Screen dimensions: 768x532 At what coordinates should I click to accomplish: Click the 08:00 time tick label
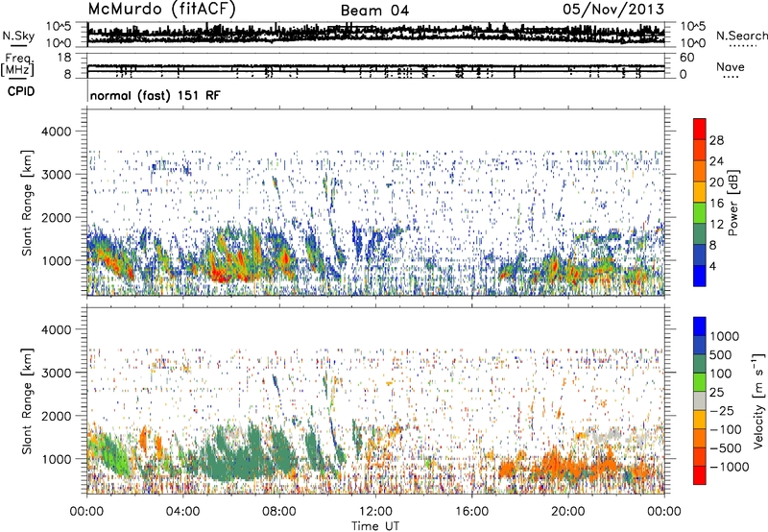tap(279, 512)
